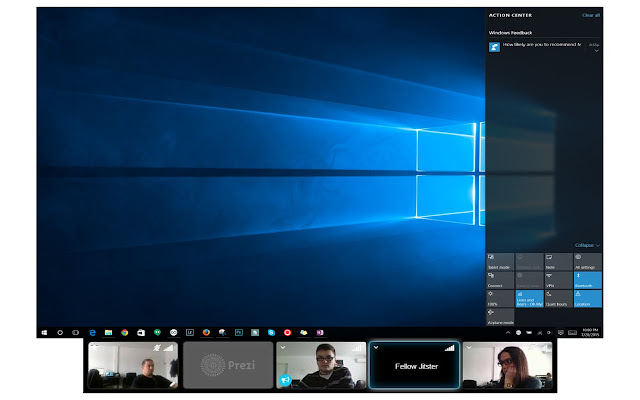This screenshot has height=400, width=640.
Task: Open the VPN quick action
Action: click(558, 280)
